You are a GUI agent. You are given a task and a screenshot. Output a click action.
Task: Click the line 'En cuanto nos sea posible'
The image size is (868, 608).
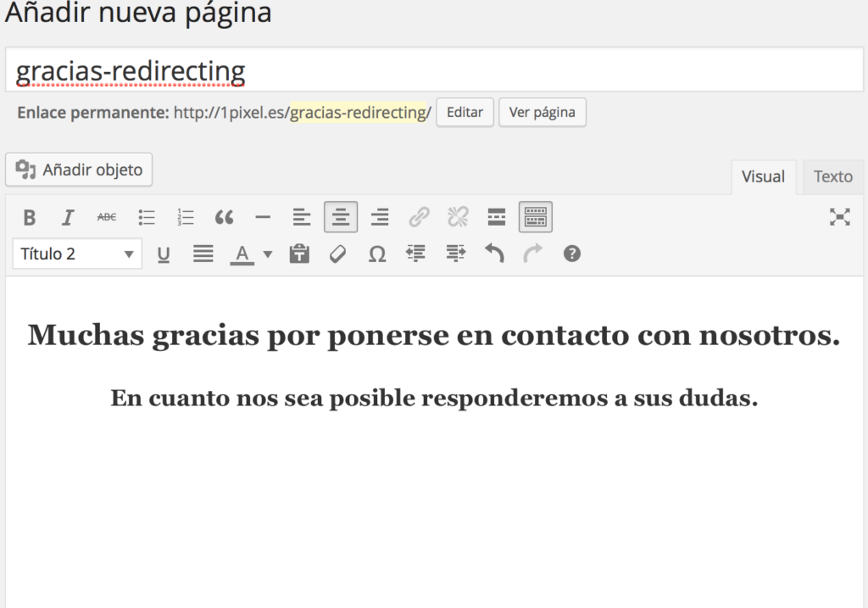click(x=434, y=399)
